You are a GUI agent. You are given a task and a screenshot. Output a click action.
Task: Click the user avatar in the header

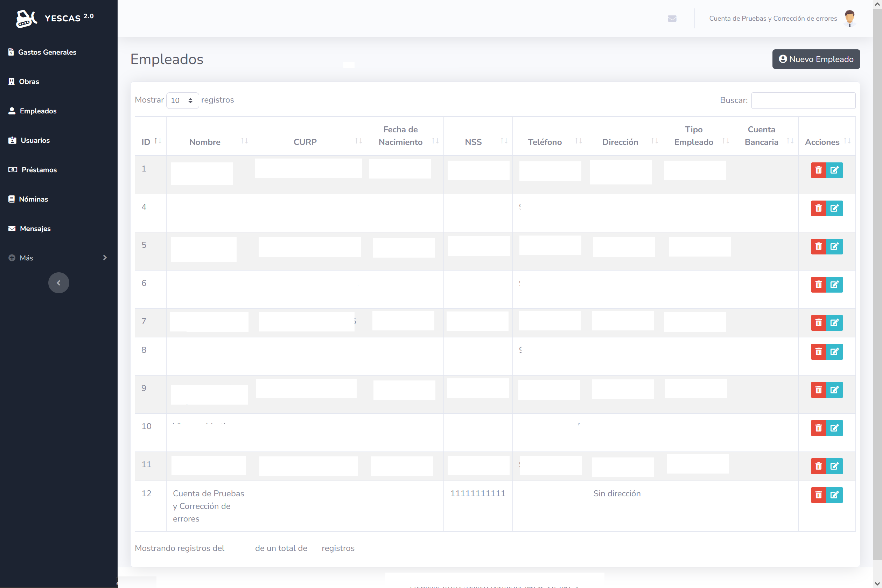point(850,18)
